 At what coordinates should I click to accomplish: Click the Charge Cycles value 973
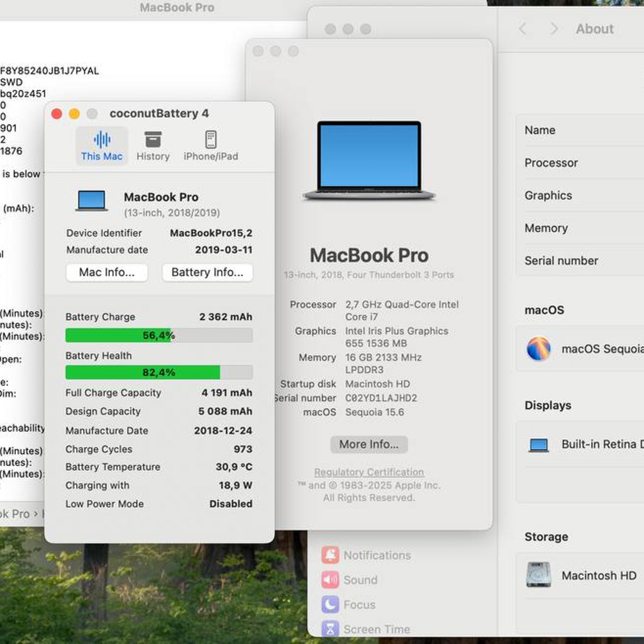[243, 449]
